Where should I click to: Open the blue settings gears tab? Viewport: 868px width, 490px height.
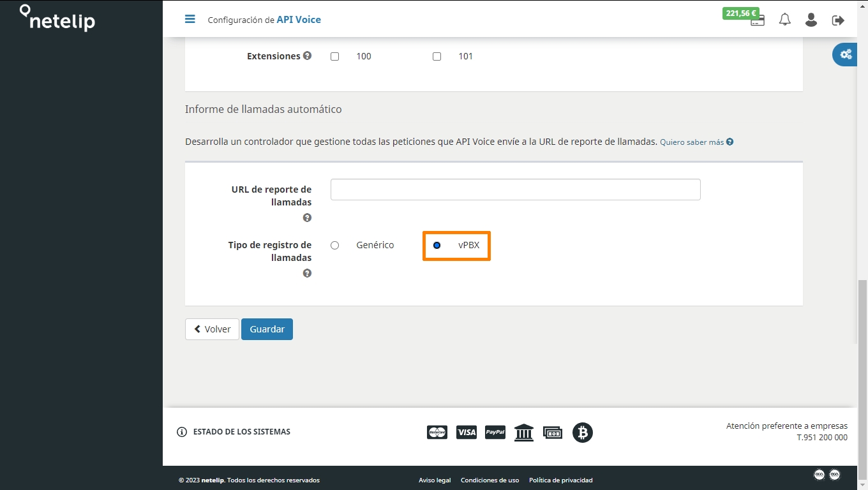(x=846, y=54)
